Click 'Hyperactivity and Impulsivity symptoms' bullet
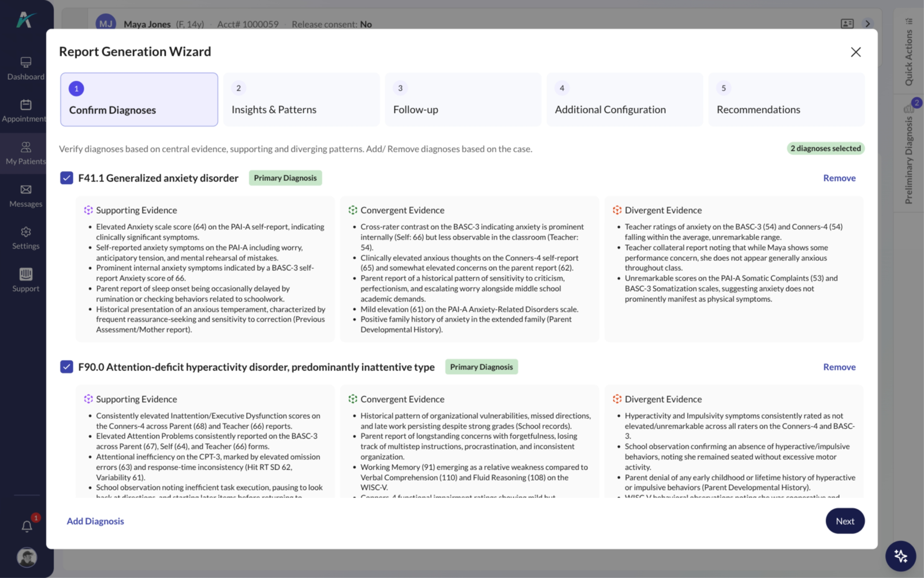Screen dimensions: 924x578 740,426
